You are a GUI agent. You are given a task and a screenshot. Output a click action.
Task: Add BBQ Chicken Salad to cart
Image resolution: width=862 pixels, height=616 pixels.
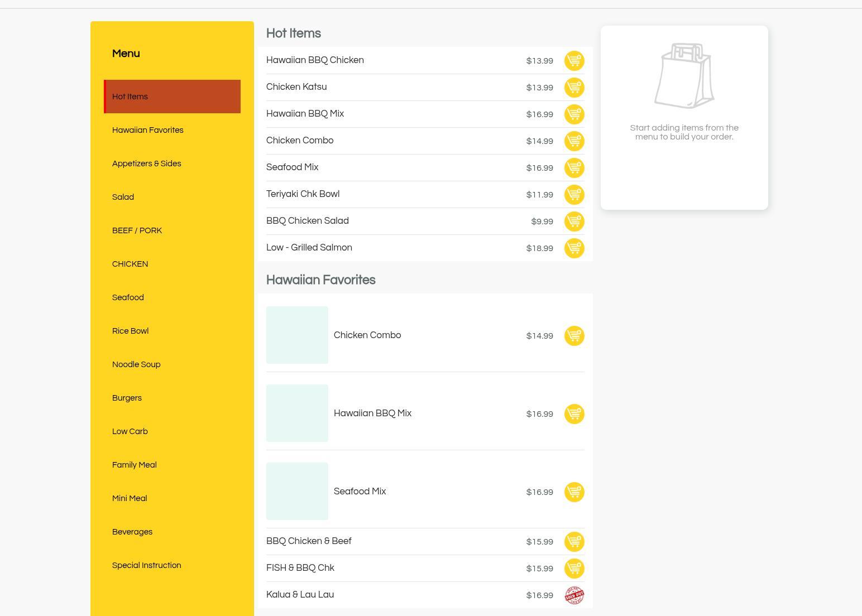(574, 222)
